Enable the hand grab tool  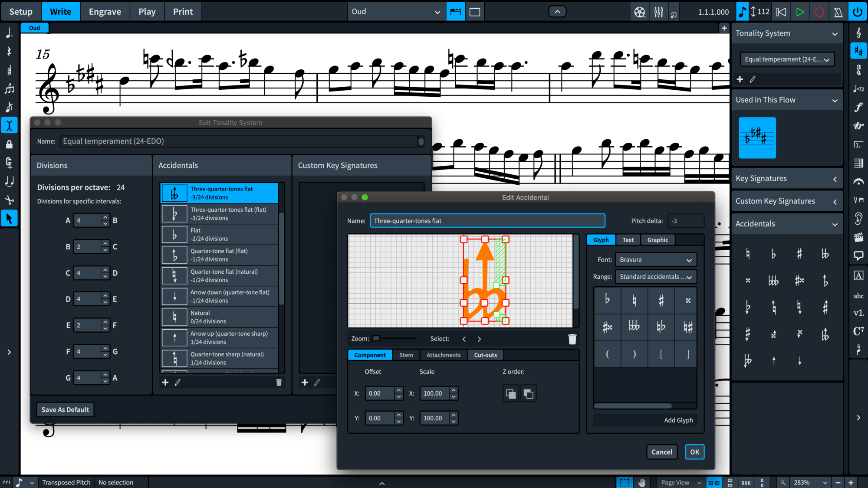tap(642, 482)
